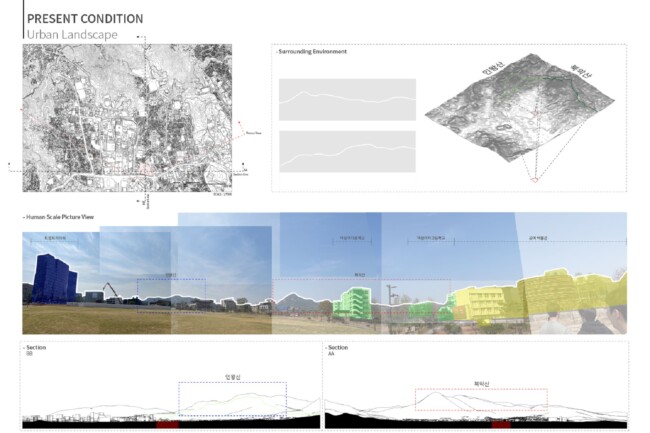The height and width of the screenshot is (433, 650).
Task: Select the blue highlighted high-rise building
Action: pos(54,277)
